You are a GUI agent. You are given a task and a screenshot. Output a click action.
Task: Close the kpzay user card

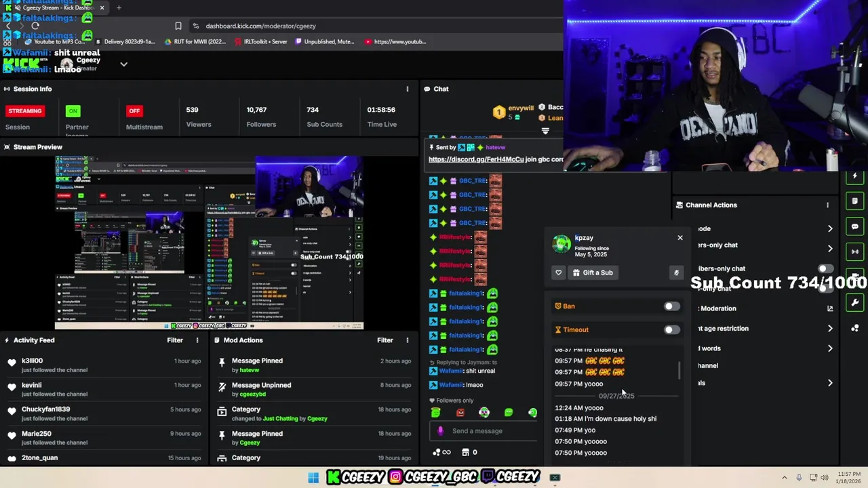[680, 238]
